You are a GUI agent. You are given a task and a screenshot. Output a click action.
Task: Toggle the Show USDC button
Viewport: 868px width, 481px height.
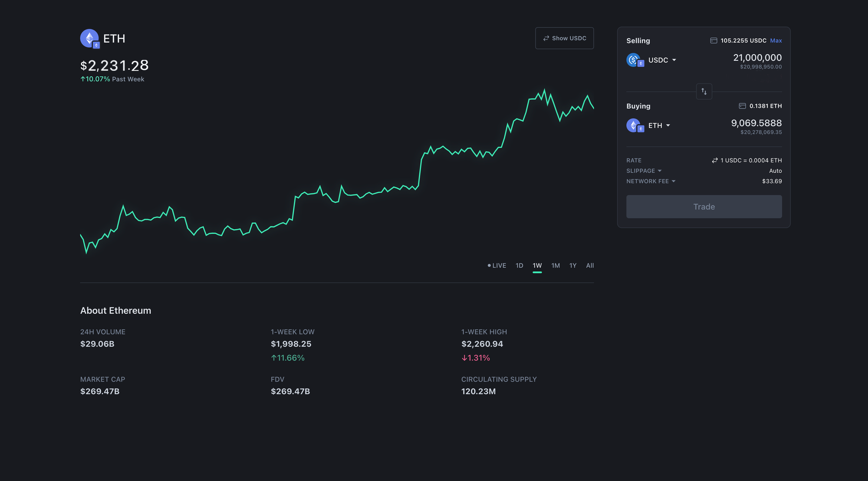coord(564,38)
